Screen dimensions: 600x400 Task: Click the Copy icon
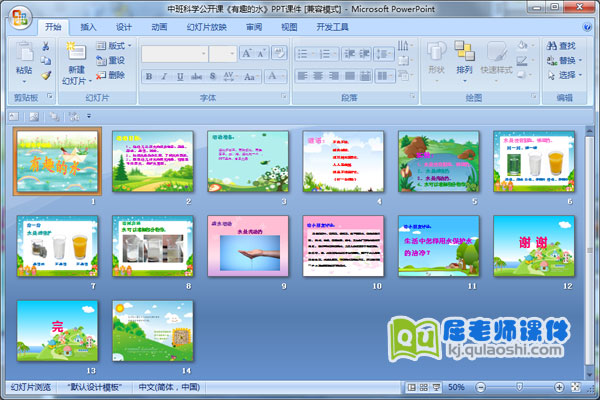(x=46, y=60)
